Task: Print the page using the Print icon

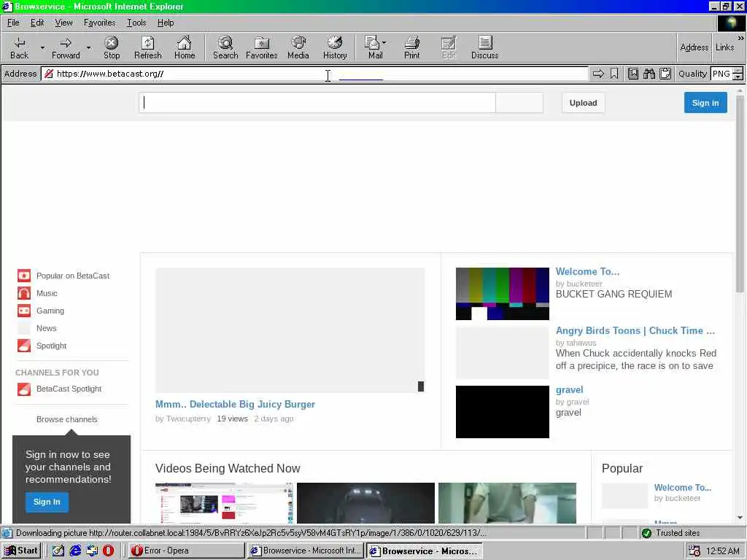Action: 412,47
